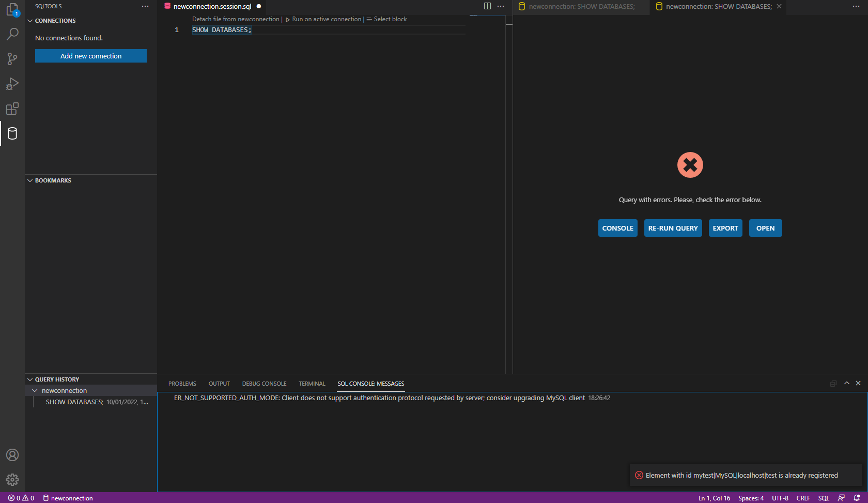Click the SHOW DATABASES; code line in editor
The height and width of the screenshot is (503, 868).
pos(222,30)
